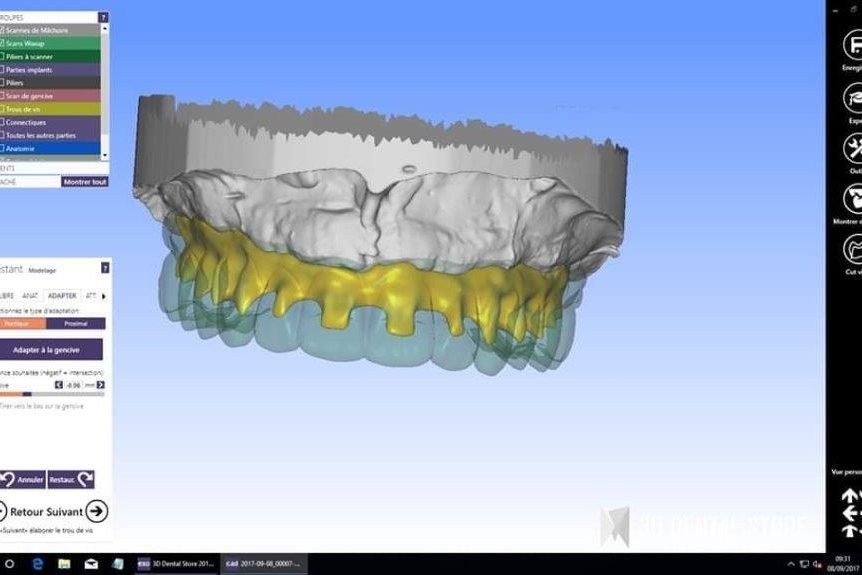This screenshot has height=575, width=862.
Task: Open the Outils tools icon
Action: coord(853,150)
